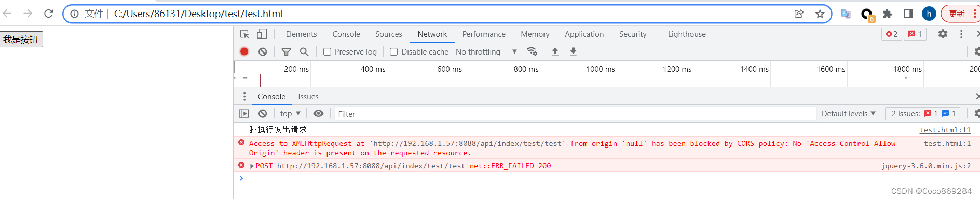Toggle device toolbar emulation
This screenshot has width=980, height=199.
[x=262, y=34]
